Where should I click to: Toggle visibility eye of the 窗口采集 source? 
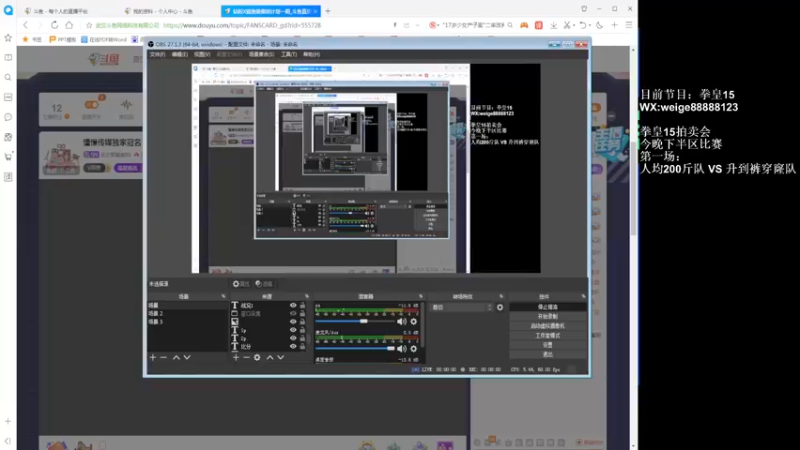293,313
